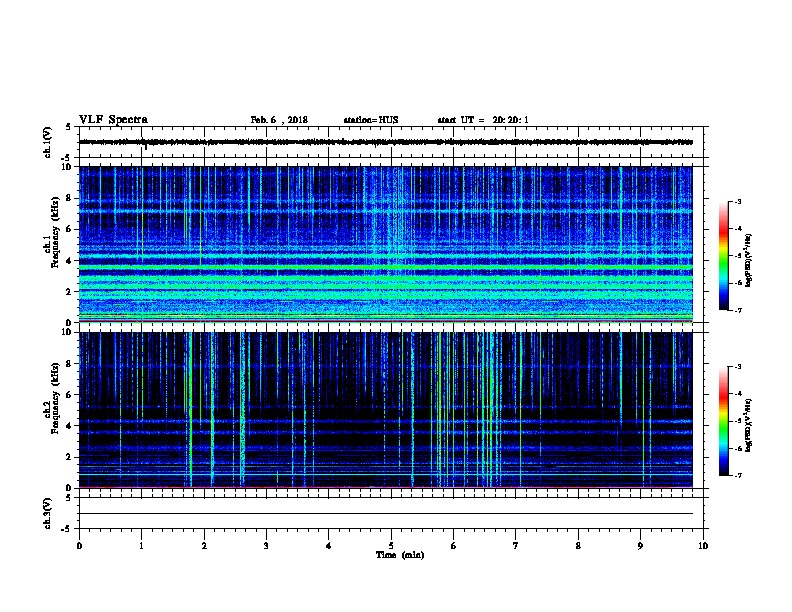Click inside the ch.1 spectrogram panel
792x612 pixels.
tap(385, 244)
